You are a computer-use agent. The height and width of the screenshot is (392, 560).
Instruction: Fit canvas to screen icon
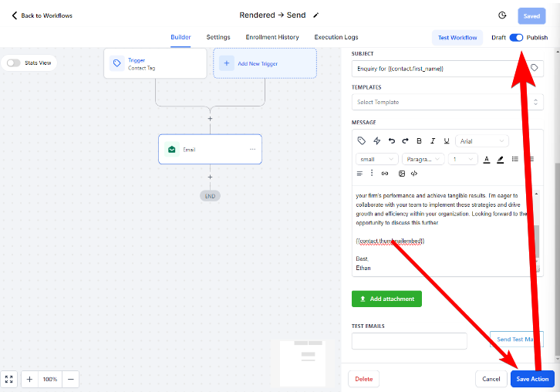(9, 379)
